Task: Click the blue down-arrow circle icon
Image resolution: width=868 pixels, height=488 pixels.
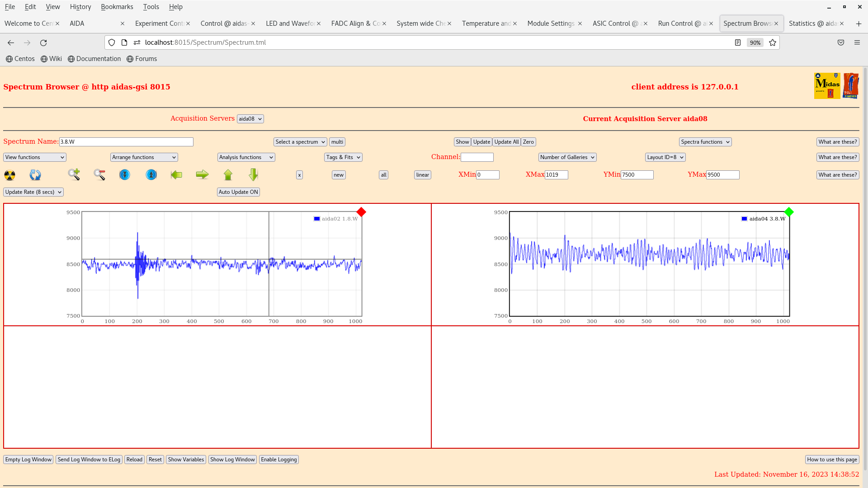Action: (x=125, y=175)
